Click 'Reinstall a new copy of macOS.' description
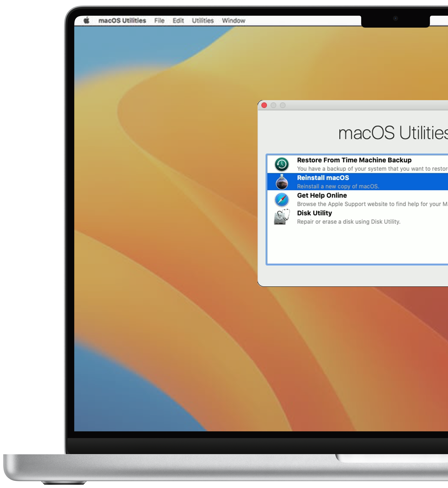The width and height of the screenshot is (448, 488). (x=338, y=186)
